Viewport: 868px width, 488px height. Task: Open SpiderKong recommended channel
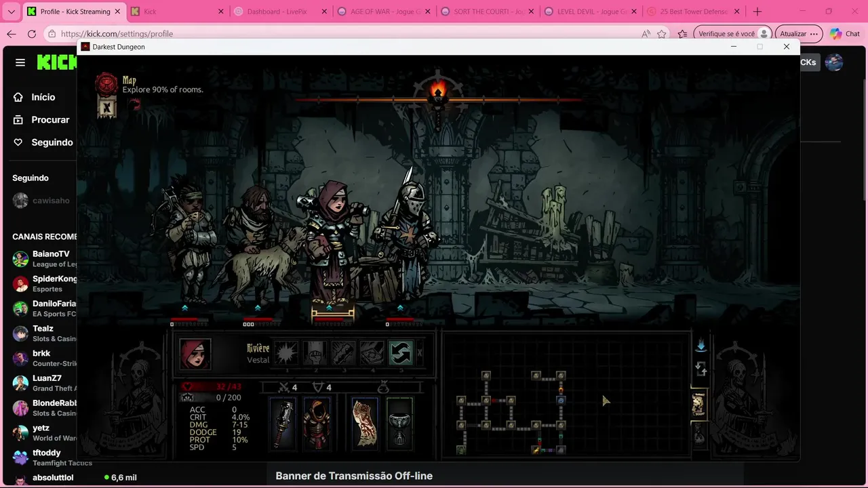(44, 283)
